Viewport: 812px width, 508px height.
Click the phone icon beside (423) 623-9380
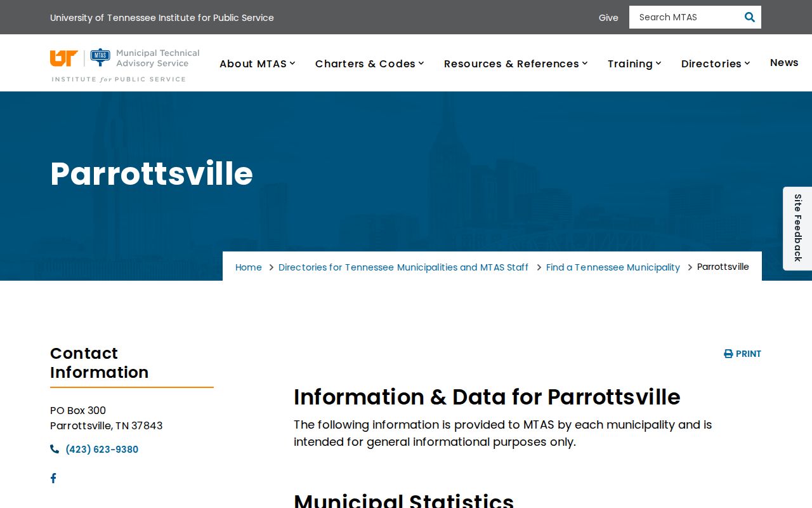[x=55, y=449]
